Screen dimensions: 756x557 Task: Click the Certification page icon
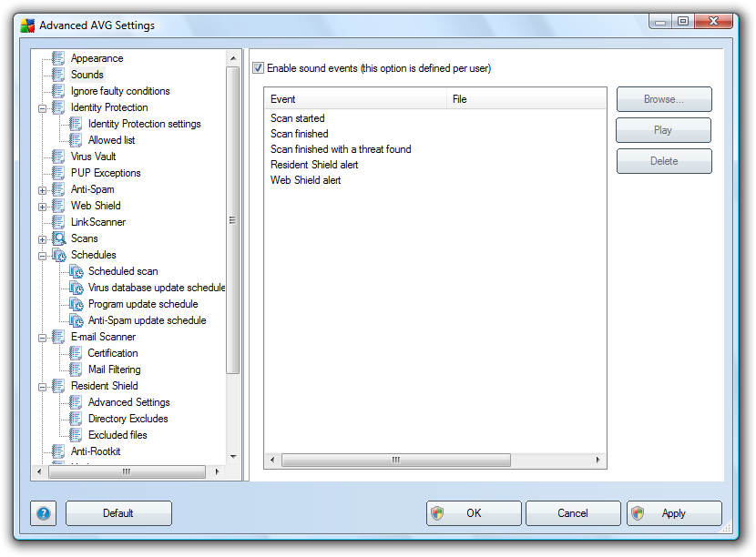[76, 353]
